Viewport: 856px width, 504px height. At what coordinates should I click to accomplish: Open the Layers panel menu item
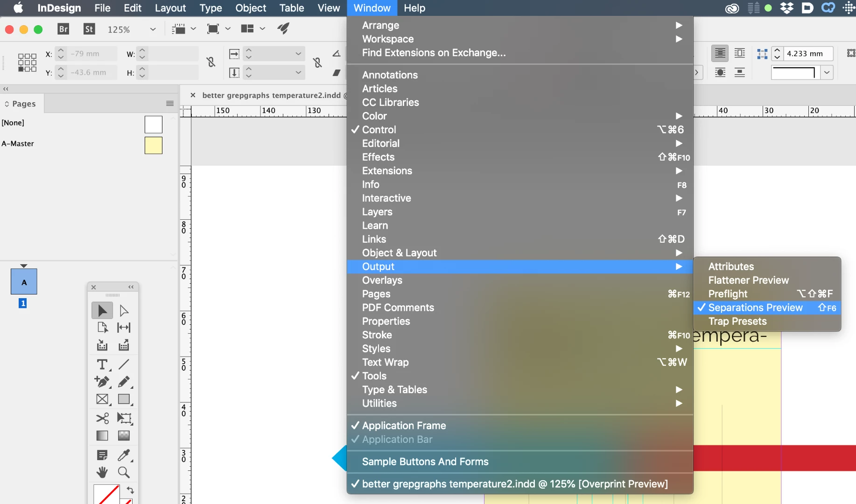coord(520,212)
